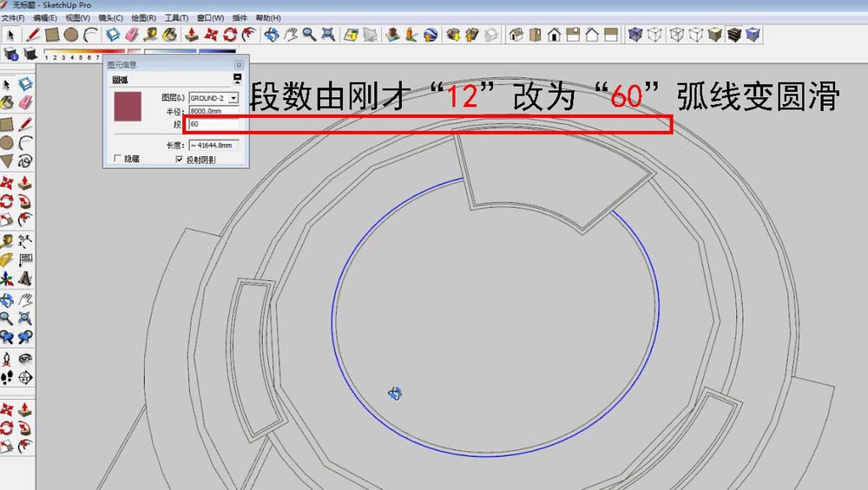Check the 隐藏 hidden checkbox
Screen dimensions: 868x490
pos(117,159)
